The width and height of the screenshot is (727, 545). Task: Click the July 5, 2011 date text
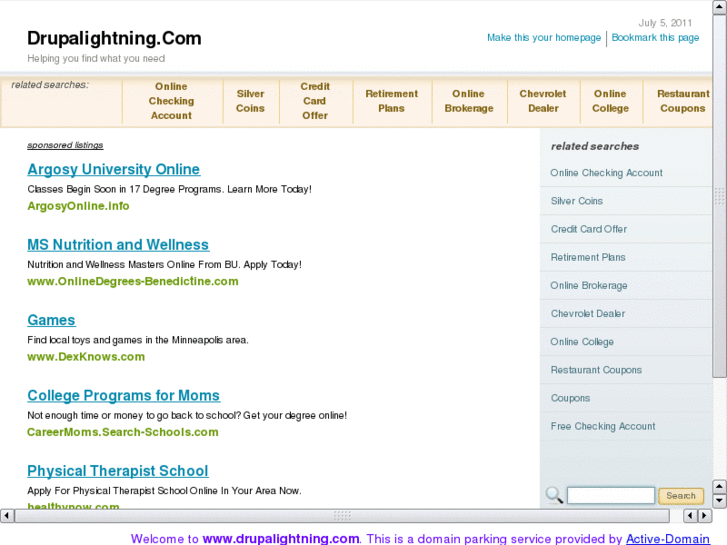pyautogui.click(x=665, y=23)
